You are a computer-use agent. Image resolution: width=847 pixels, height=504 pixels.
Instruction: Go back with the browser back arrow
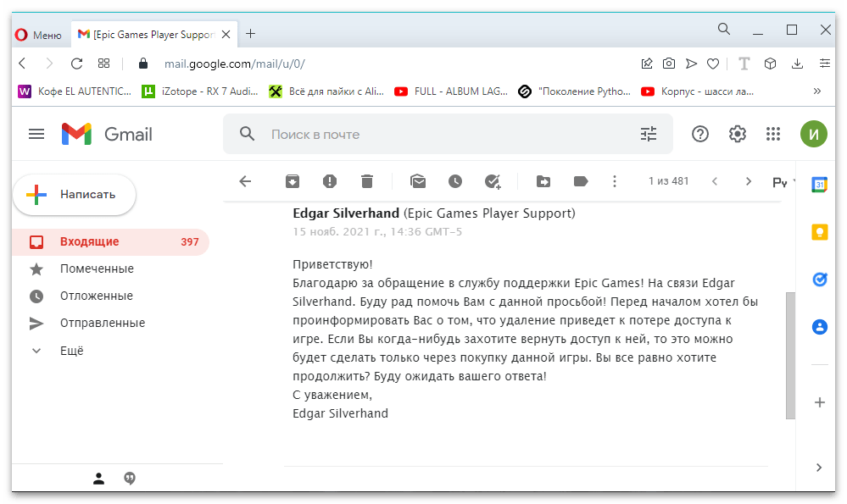point(23,64)
